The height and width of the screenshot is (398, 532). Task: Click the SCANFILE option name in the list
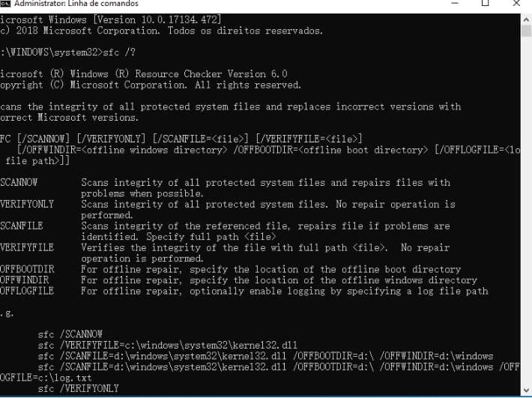point(22,226)
